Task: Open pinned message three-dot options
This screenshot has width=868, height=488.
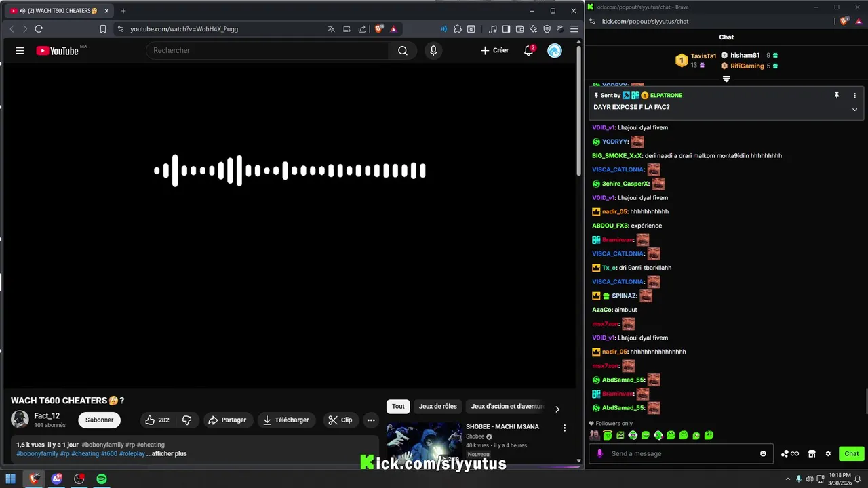Action: tap(854, 96)
